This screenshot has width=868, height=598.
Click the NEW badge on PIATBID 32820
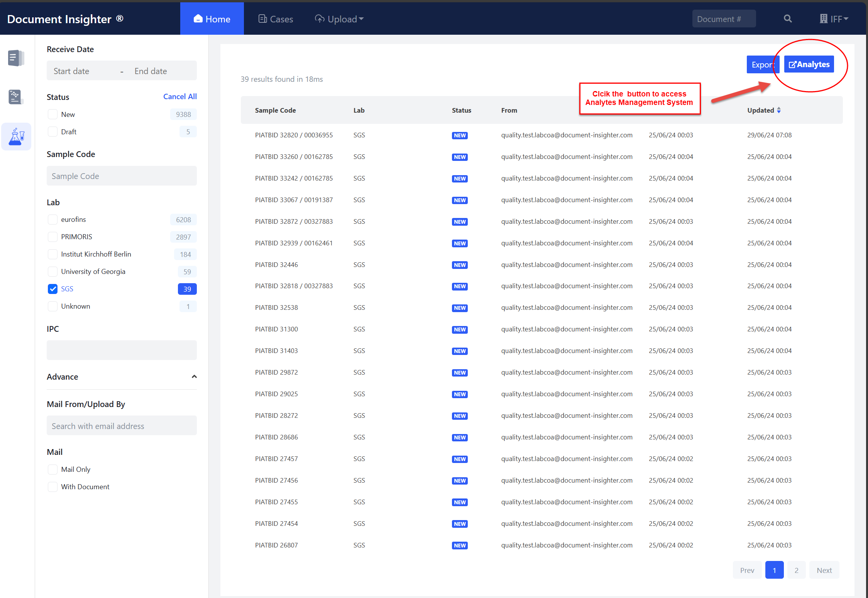tap(460, 135)
